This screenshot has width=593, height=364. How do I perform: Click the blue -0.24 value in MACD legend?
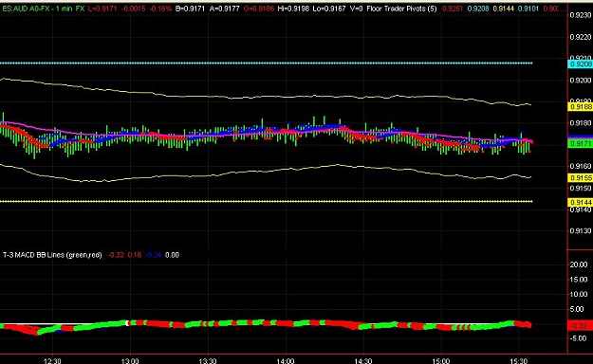154,255
